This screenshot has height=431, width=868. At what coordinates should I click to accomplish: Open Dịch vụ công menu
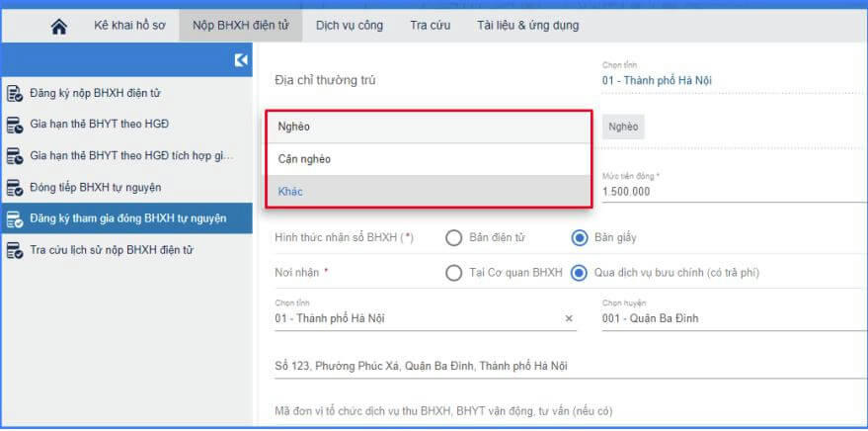[350, 26]
